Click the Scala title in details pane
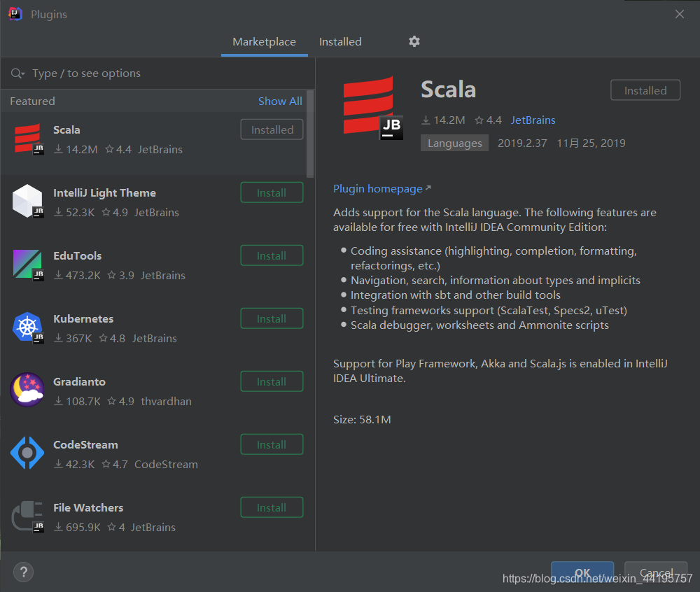 (x=448, y=90)
